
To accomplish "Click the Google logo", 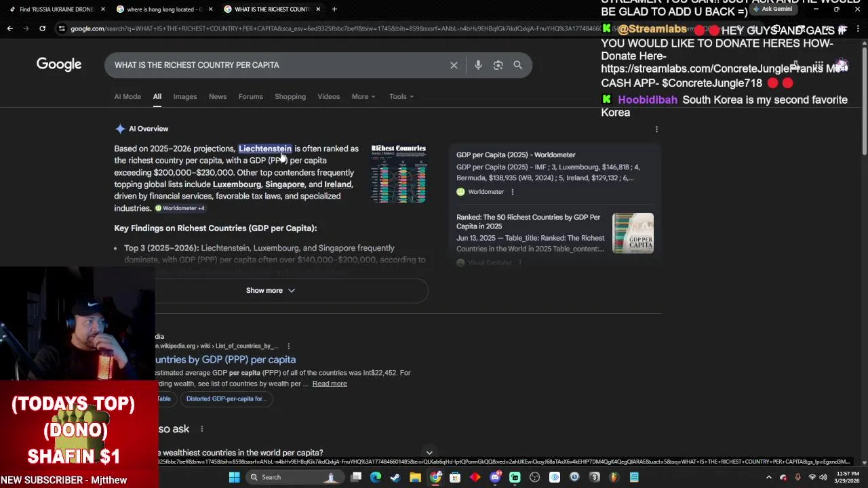I will tap(59, 64).
